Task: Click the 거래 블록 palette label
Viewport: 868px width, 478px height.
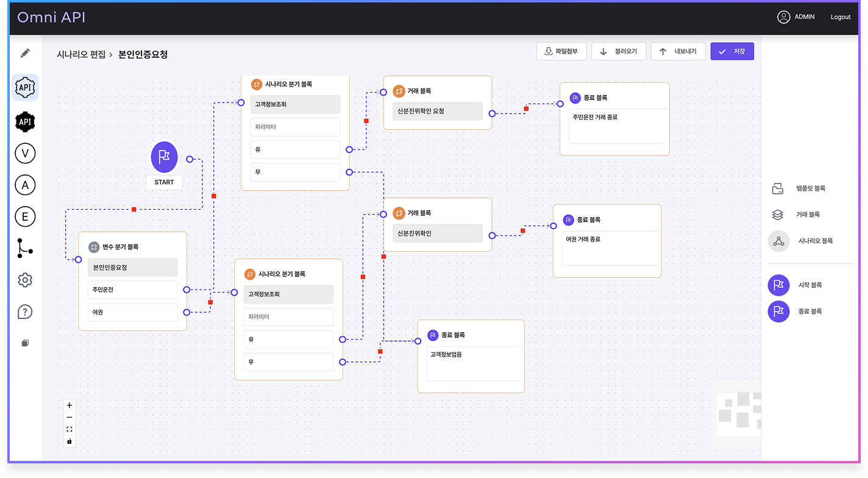Action: pos(808,215)
